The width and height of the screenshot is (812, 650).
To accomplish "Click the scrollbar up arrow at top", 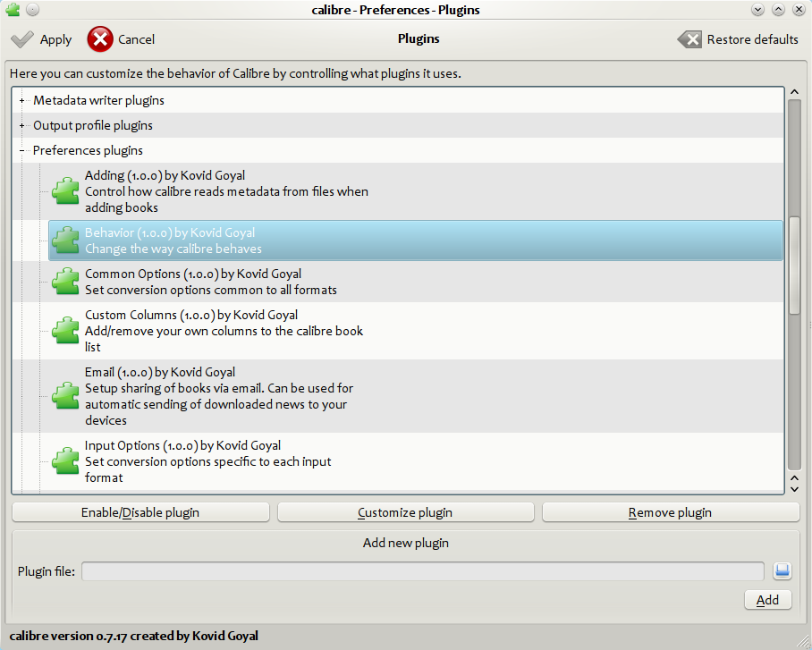I will (794, 92).
